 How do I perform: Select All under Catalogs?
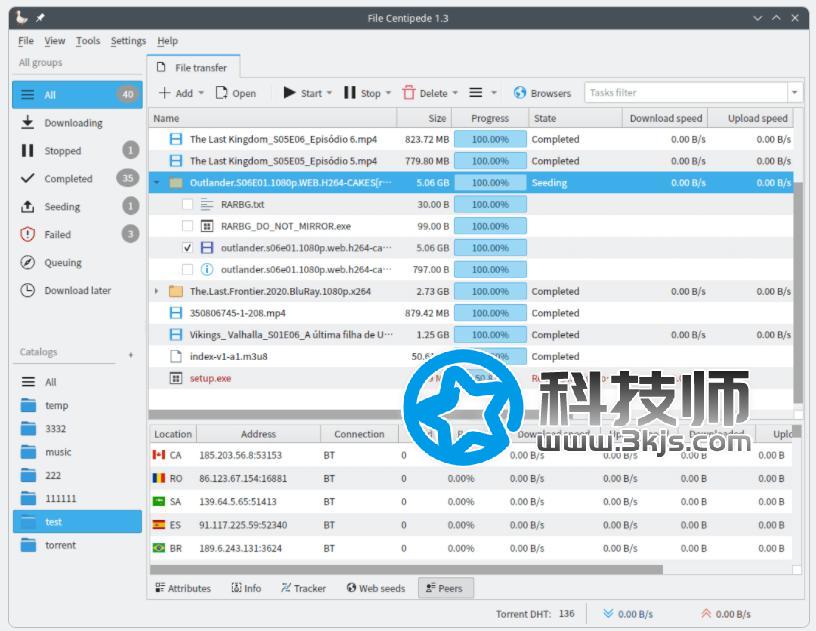point(77,382)
